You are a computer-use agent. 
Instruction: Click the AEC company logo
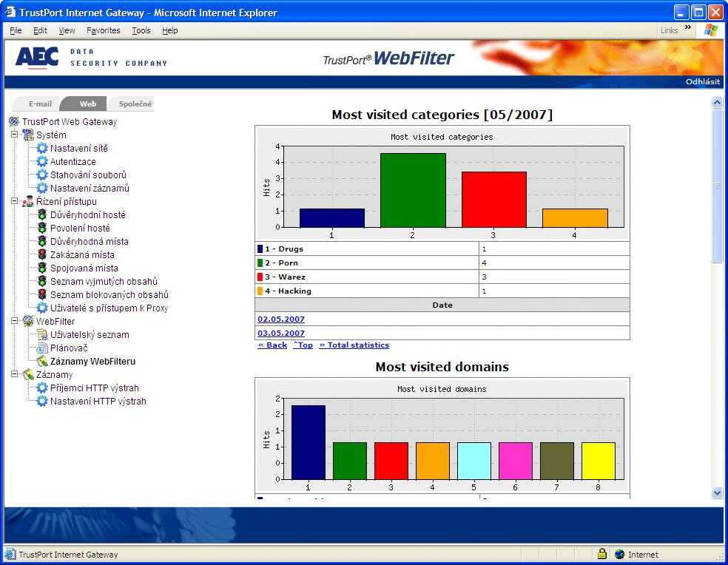37,58
